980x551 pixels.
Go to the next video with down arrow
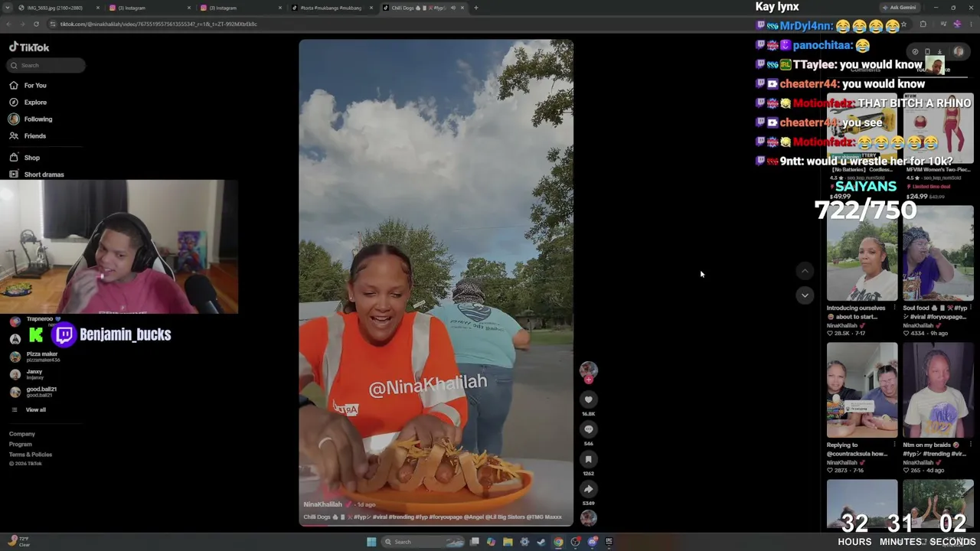[804, 295]
